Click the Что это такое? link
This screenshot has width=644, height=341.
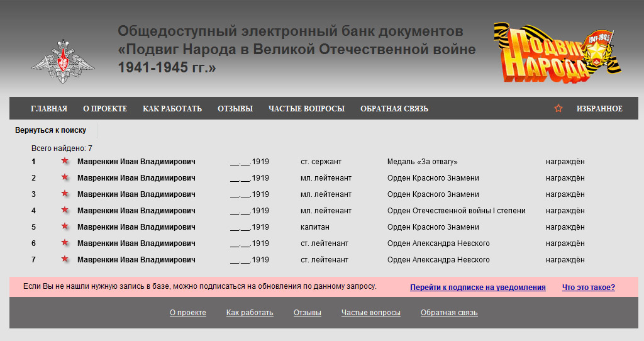588,288
